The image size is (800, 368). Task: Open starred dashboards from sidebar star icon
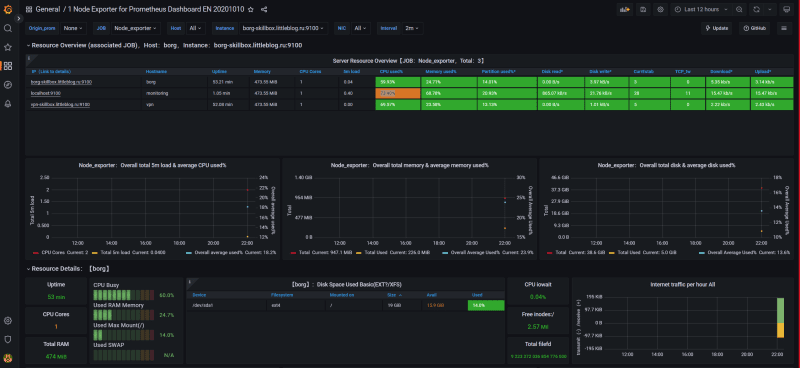[8, 47]
